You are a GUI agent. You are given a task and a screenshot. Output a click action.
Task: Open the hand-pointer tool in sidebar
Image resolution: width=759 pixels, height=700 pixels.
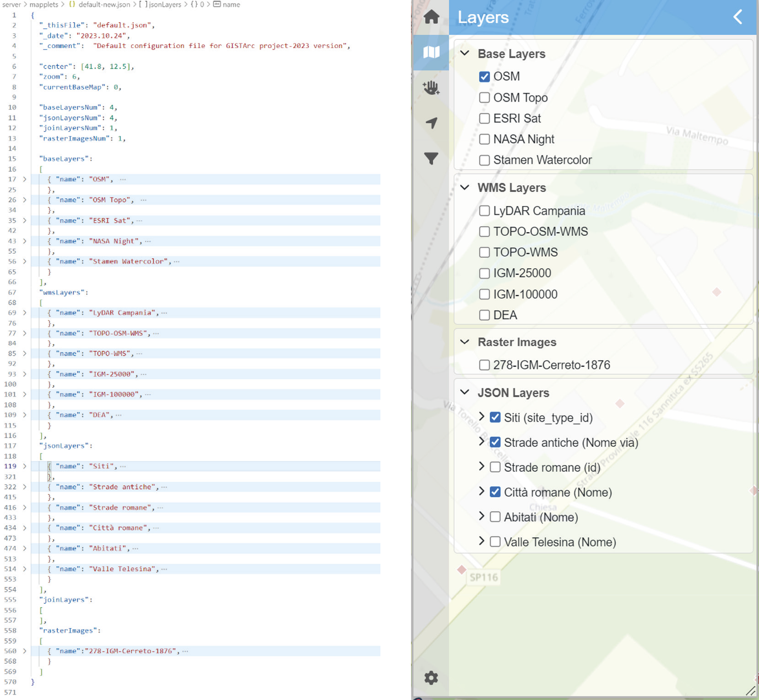[x=431, y=87]
